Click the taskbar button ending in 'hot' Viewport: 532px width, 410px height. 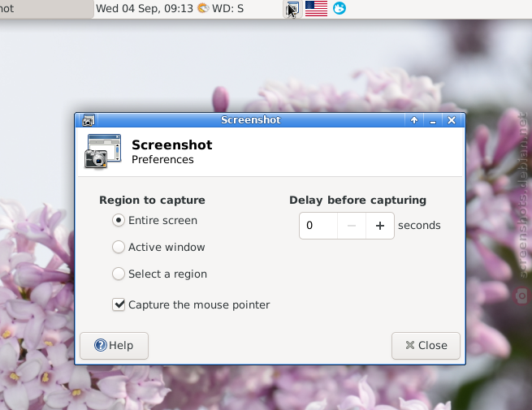pyautogui.click(x=46, y=9)
